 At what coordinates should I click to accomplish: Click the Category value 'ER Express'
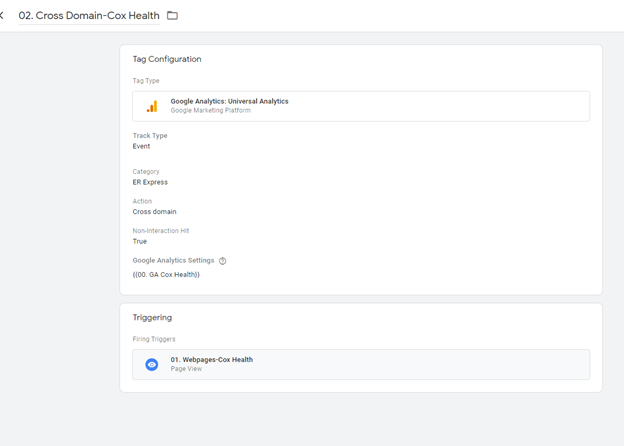(150, 182)
